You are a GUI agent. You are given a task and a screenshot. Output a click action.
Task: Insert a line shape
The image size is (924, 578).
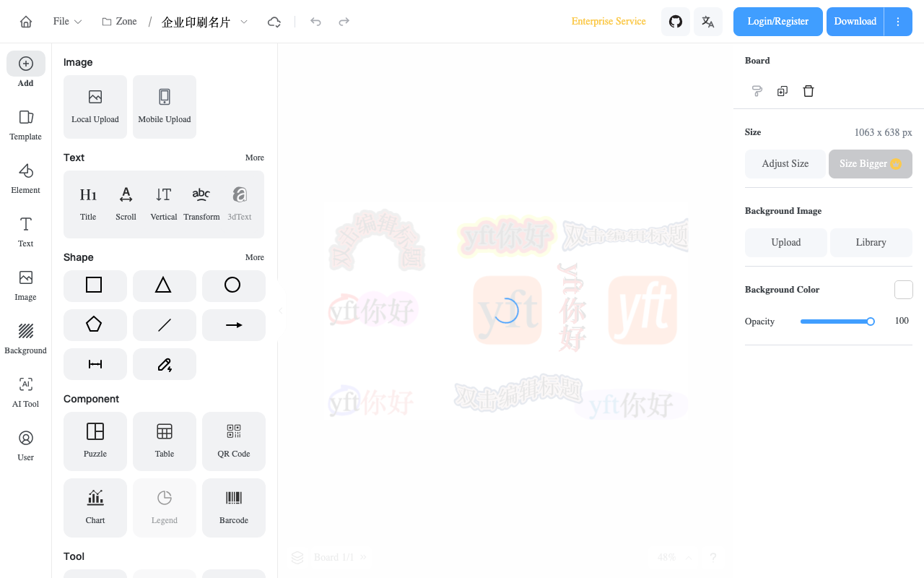[165, 325]
